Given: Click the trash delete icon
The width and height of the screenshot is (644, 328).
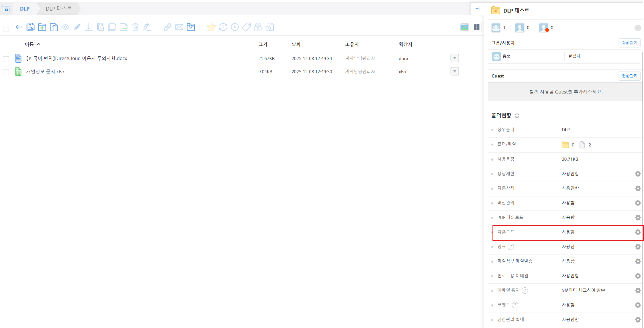Looking at the screenshot, I should click(135, 27).
